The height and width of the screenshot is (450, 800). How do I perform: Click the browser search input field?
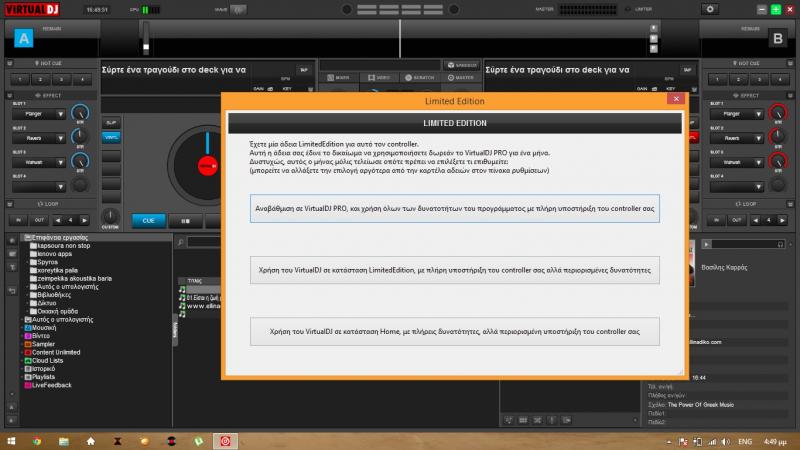[x=204, y=242]
